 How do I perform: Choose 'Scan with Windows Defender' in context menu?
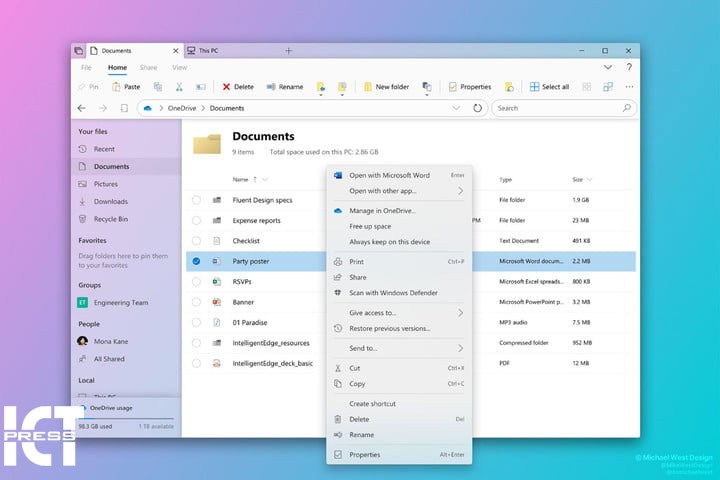pos(393,293)
